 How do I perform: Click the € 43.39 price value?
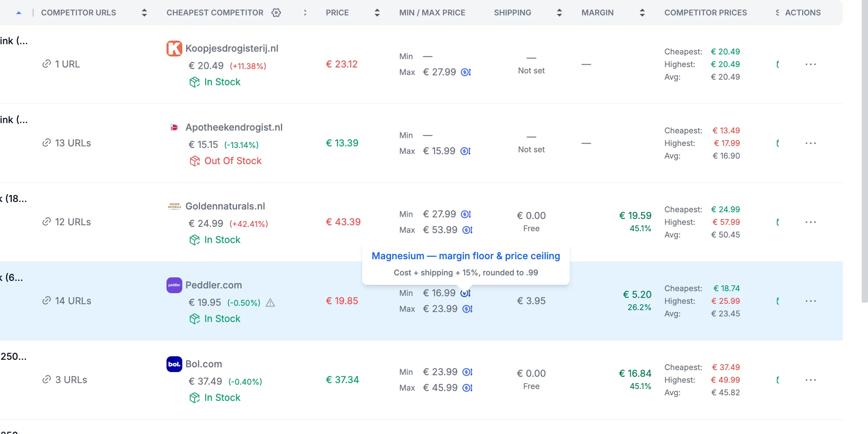pos(343,222)
